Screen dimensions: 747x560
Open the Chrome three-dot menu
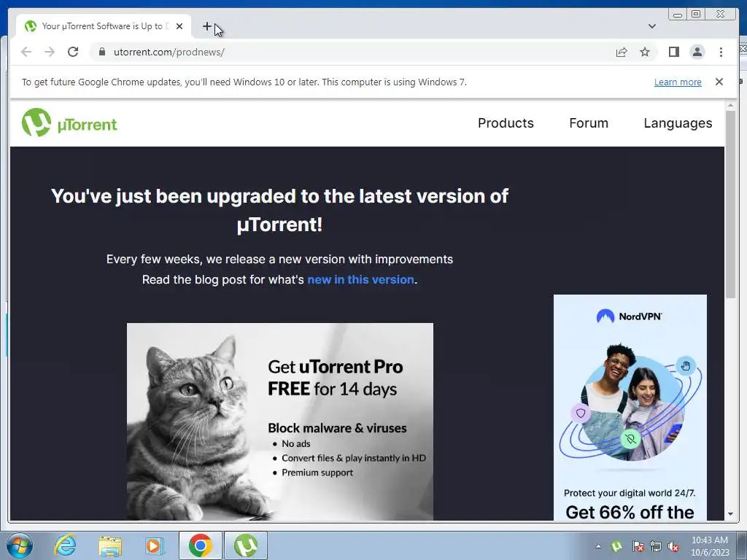721,52
